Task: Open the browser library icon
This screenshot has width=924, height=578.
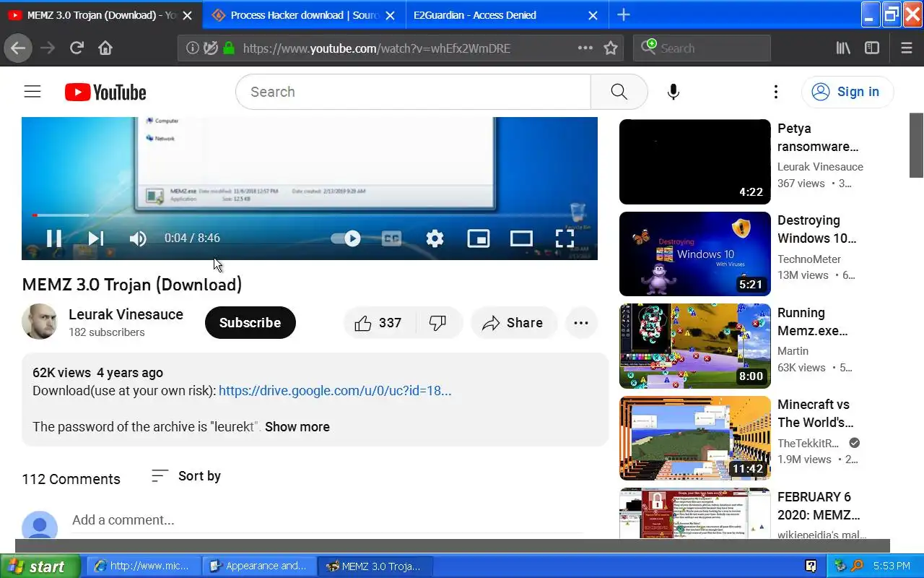Action: click(843, 48)
